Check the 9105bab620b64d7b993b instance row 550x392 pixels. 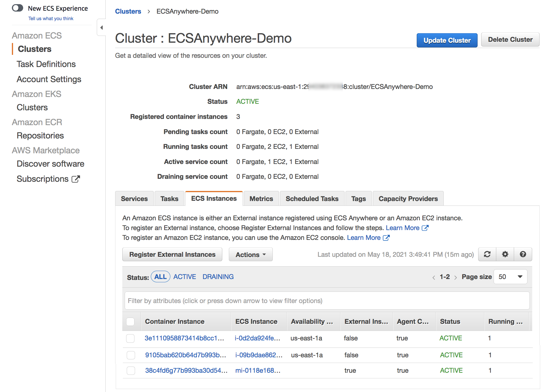(x=131, y=355)
